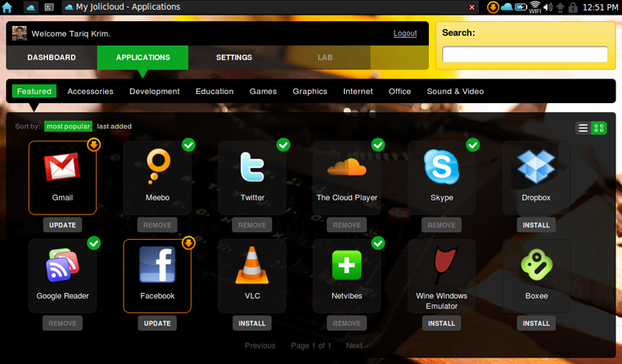Viewport: 622px width, 364px height.
Task: Sort apps by most popular
Action: 68,126
